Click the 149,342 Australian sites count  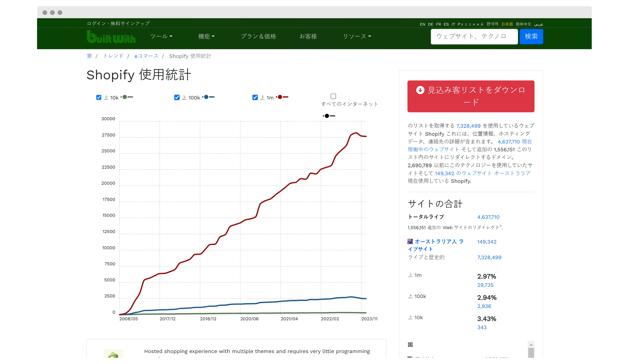[x=487, y=242]
